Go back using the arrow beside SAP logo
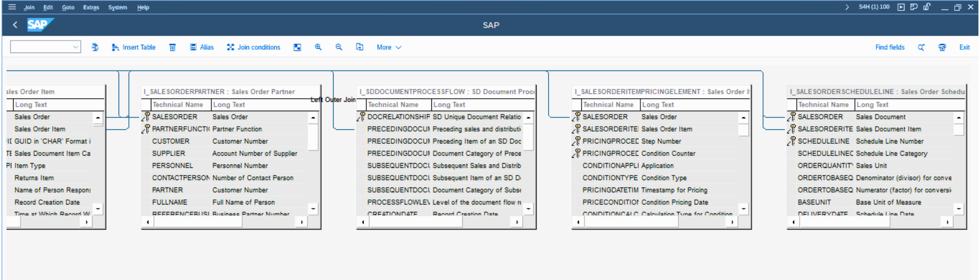This screenshot has height=280, width=980. coord(15,25)
